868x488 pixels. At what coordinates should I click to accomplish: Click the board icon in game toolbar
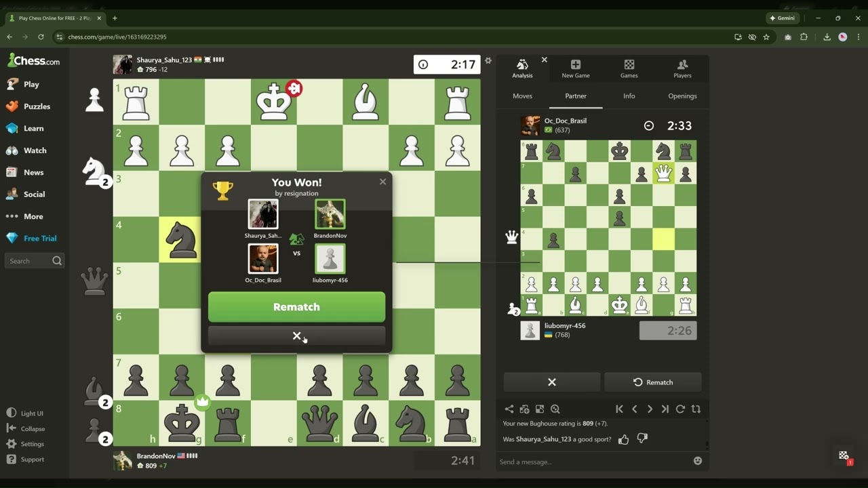point(540,409)
